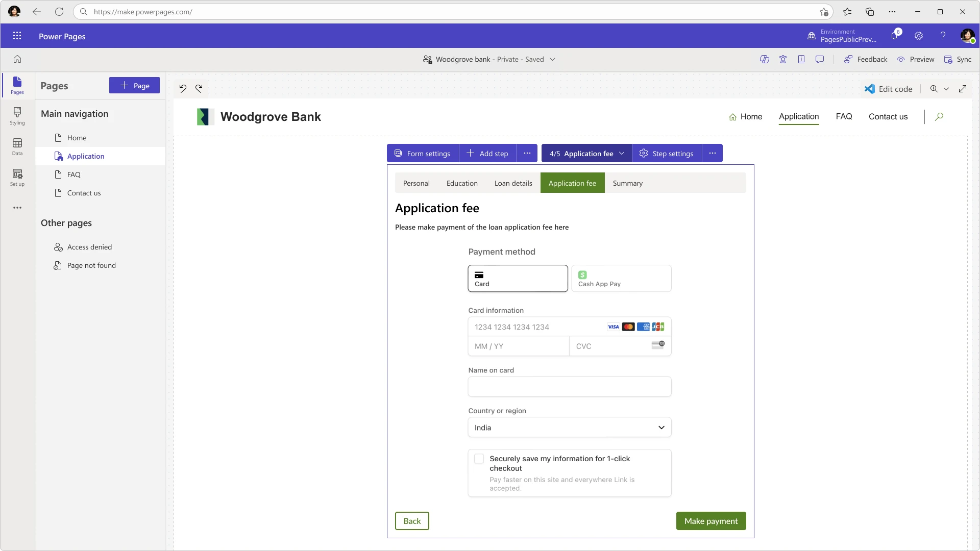
Task: Switch to the Styling workspace
Action: click(x=17, y=117)
